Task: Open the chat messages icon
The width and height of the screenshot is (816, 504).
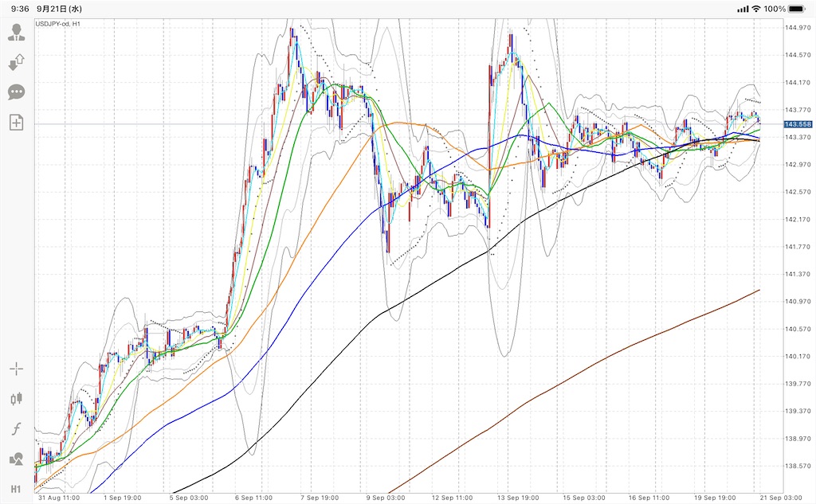Action: click(x=16, y=92)
